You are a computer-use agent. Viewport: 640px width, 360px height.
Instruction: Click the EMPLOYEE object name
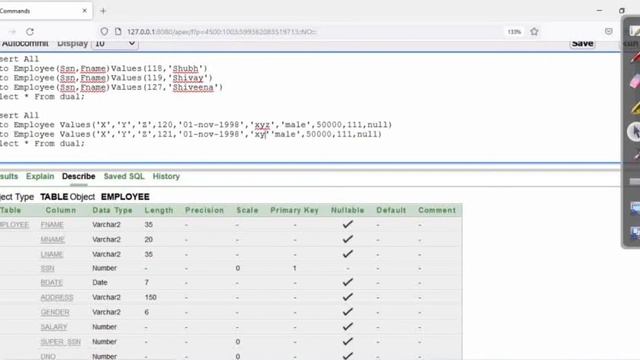[125, 197]
